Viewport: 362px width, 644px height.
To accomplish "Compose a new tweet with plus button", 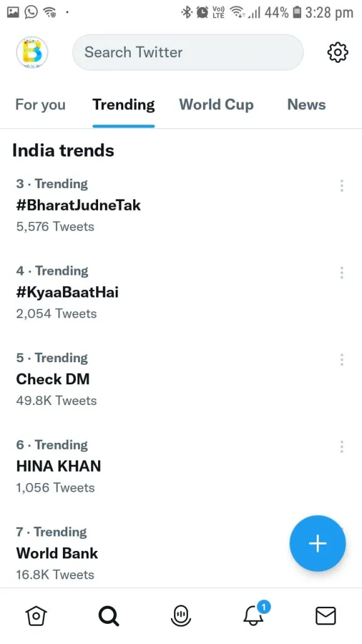I will coord(317,543).
